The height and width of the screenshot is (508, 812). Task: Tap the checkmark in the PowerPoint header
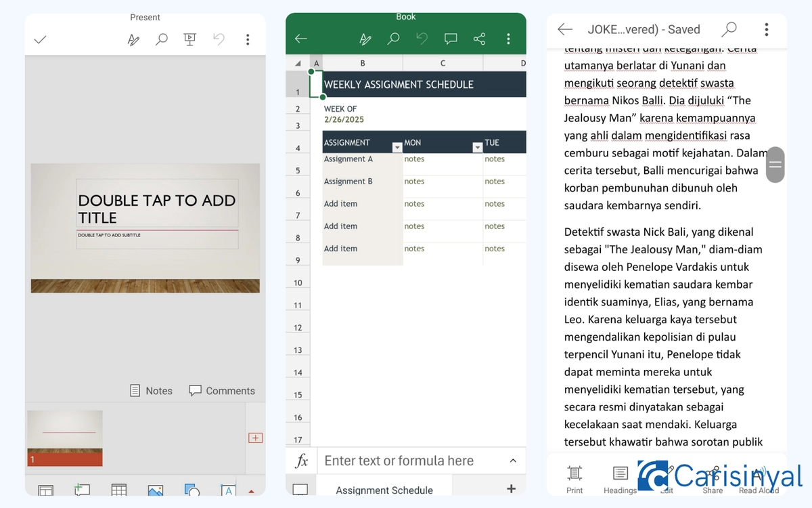[40, 39]
